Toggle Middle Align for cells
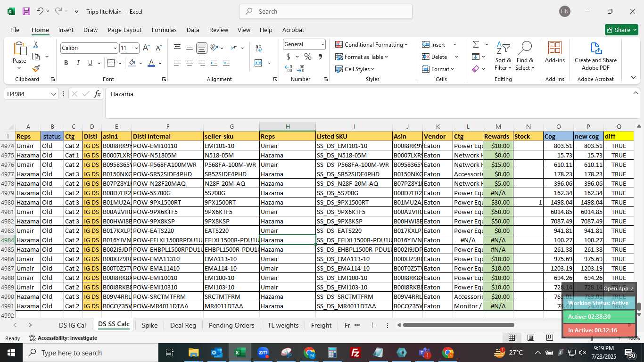 [190, 48]
